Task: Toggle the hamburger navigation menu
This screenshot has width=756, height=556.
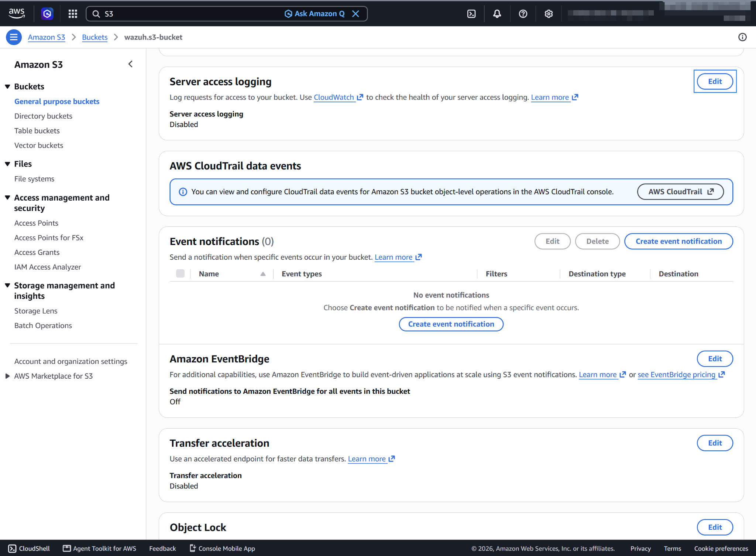Action: coord(14,37)
